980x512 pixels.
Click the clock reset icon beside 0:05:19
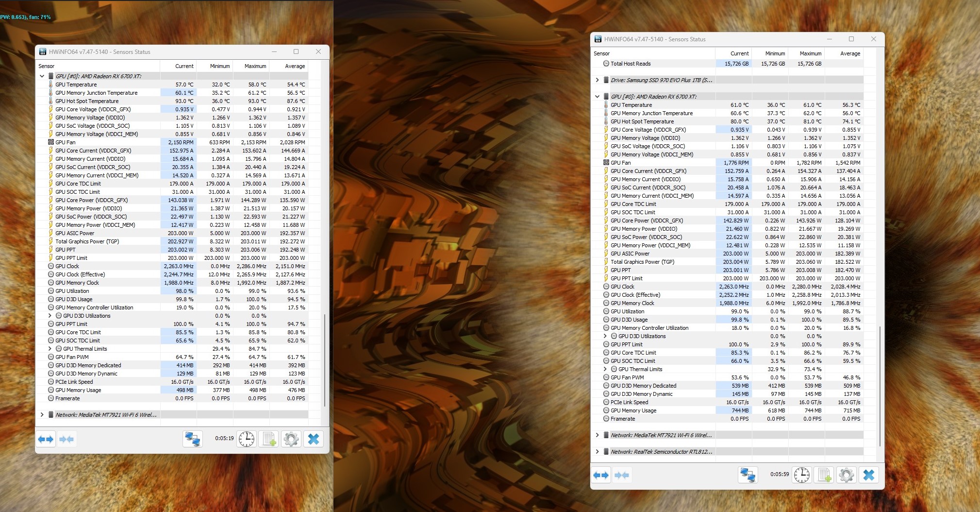click(247, 439)
